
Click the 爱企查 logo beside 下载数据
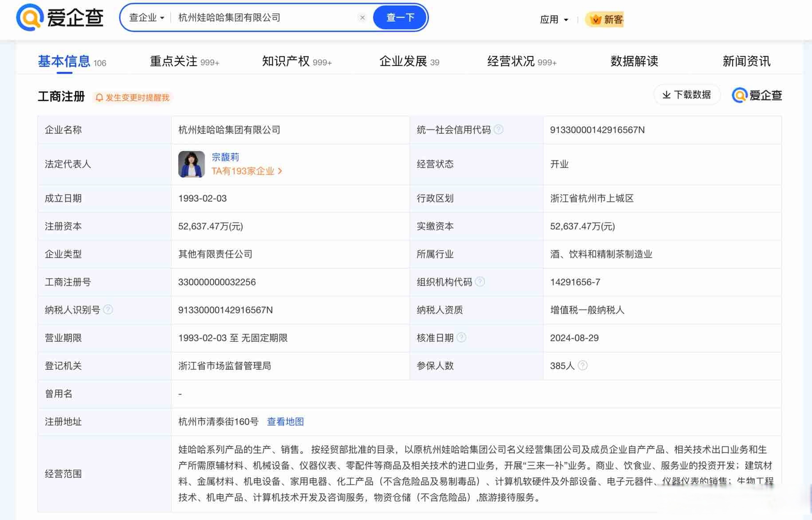click(757, 95)
